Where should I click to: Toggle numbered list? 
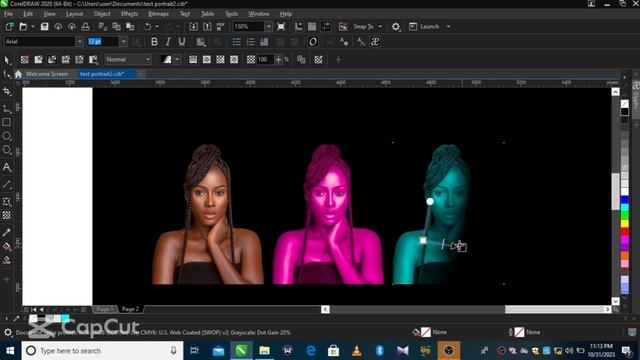point(250,42)
